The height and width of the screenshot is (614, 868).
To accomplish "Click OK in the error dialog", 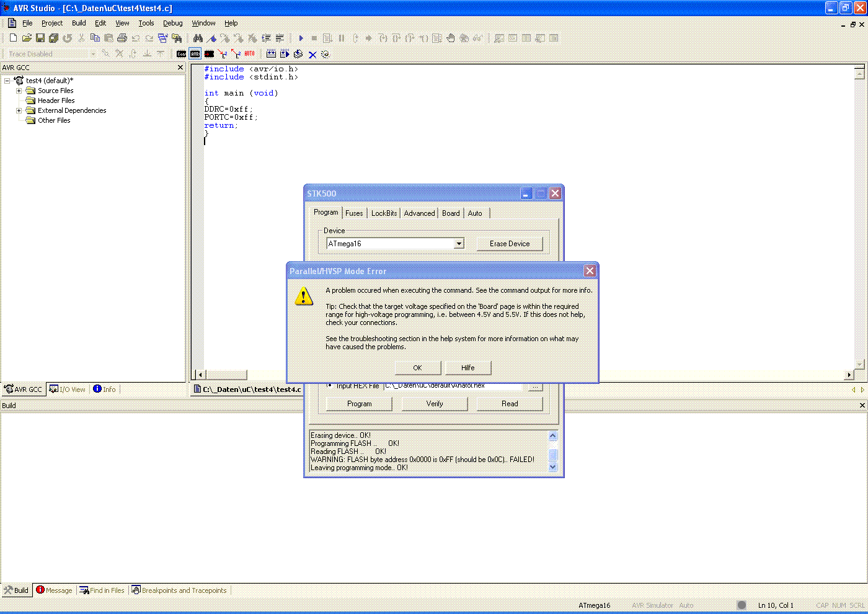I will click(417, 368).
